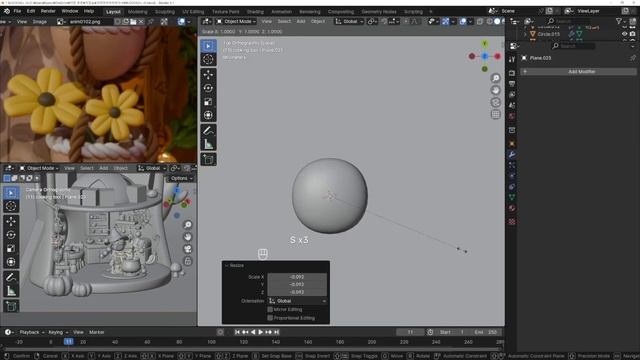Toggle Circle.015 render camera icon
This screenshot has width=640, height=360.
point(632,34)
